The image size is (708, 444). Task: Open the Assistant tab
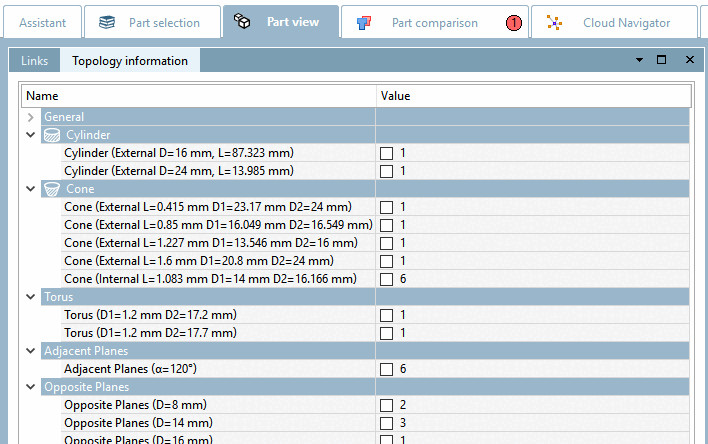pos(43,22)
